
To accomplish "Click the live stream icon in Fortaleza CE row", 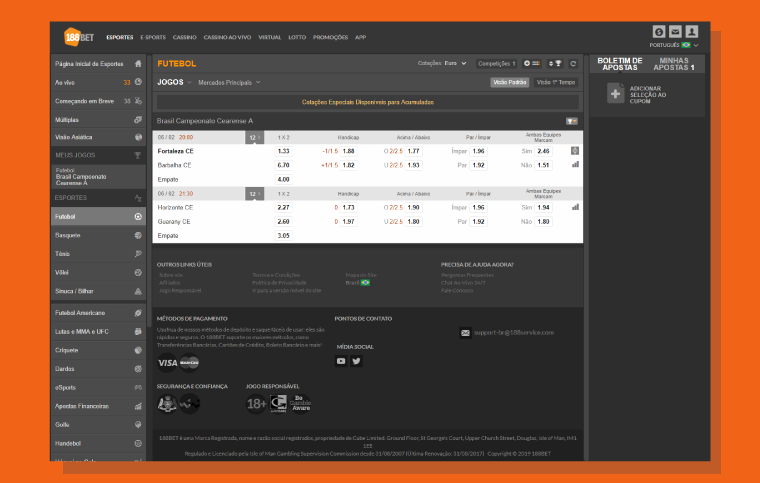I will (x=575, y=151).
